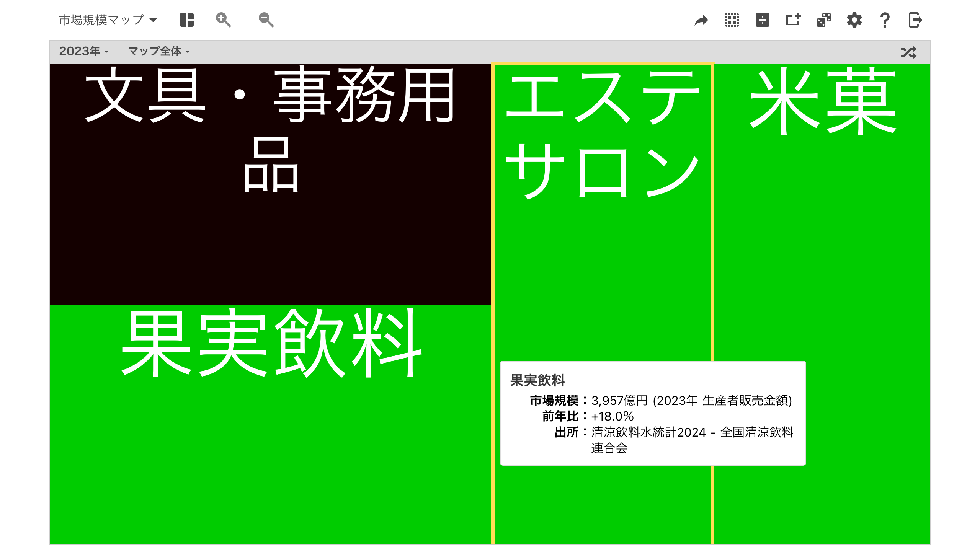Screen dimensions: 980x551
Task: Click the treemap layout icon
Action: (187, 20)
